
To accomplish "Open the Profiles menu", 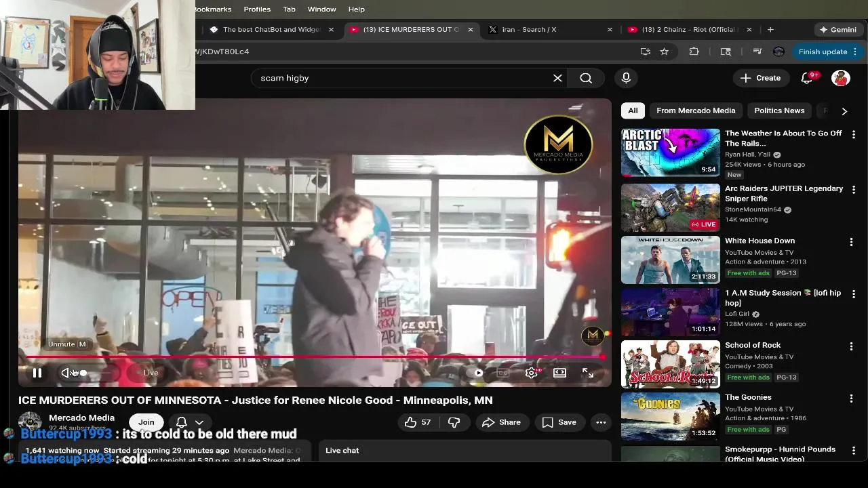I will coord(257,9).
